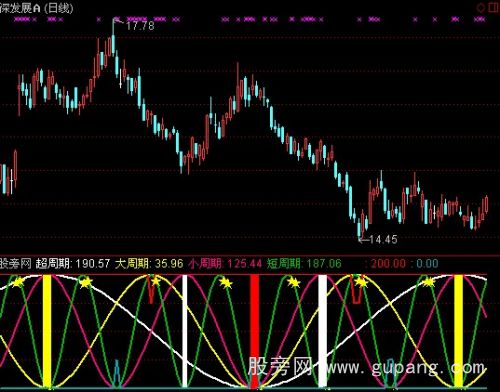The height and width of the screenshot is (392, 500).
Task: Click the 17.78 high price label
Action: 140,26
